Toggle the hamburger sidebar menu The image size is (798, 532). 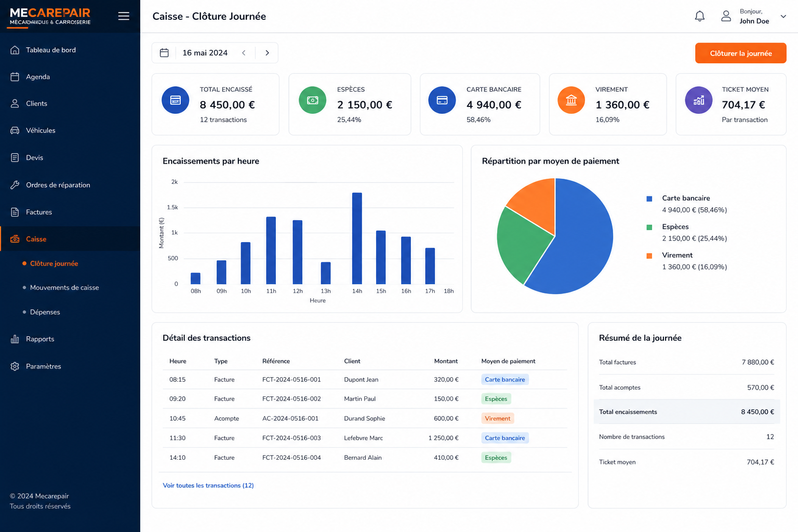[x=124, y=16]
